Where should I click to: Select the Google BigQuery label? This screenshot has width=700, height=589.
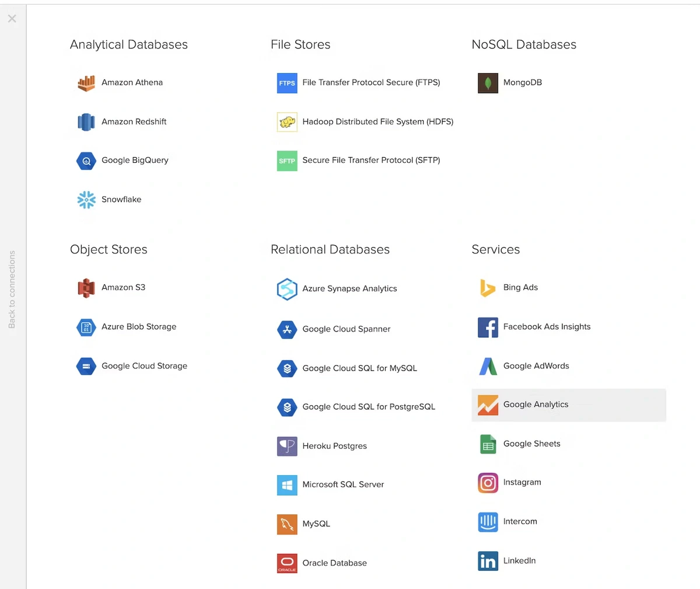135,161
